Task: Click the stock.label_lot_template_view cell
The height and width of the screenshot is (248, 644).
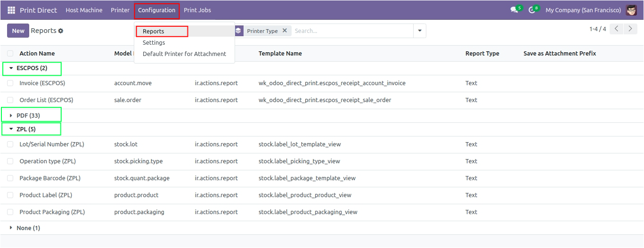Action: (300, 144)
